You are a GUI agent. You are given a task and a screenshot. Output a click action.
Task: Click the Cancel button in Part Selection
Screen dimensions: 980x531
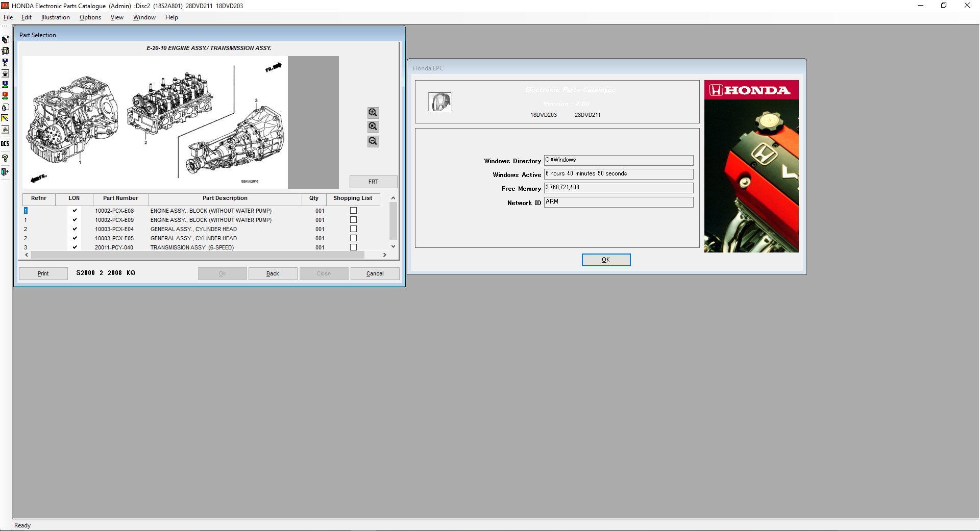pos(375,273)
